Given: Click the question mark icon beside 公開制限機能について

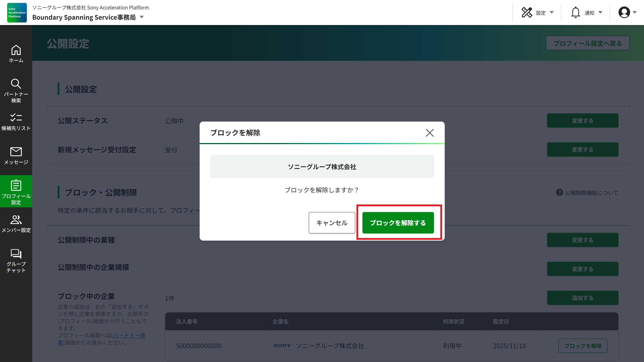Looking at the screenshot, I should [x=559, y=193].
